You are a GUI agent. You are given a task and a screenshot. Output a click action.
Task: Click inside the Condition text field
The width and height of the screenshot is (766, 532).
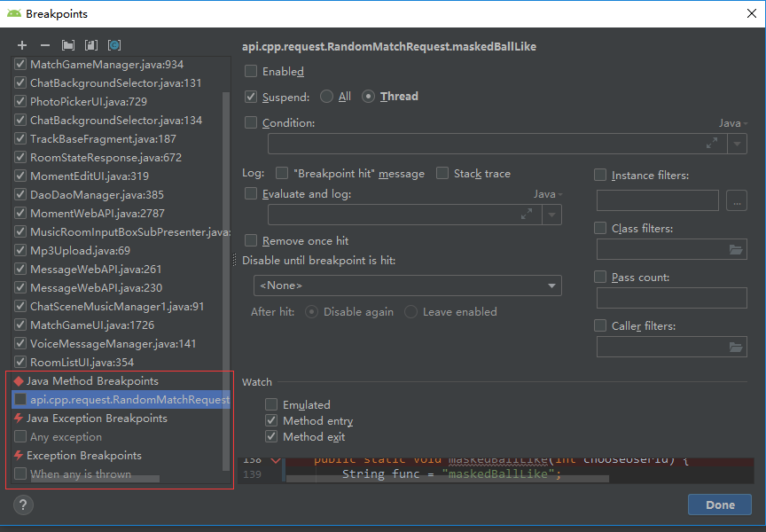pyautogui.click(x=443, y=143)
